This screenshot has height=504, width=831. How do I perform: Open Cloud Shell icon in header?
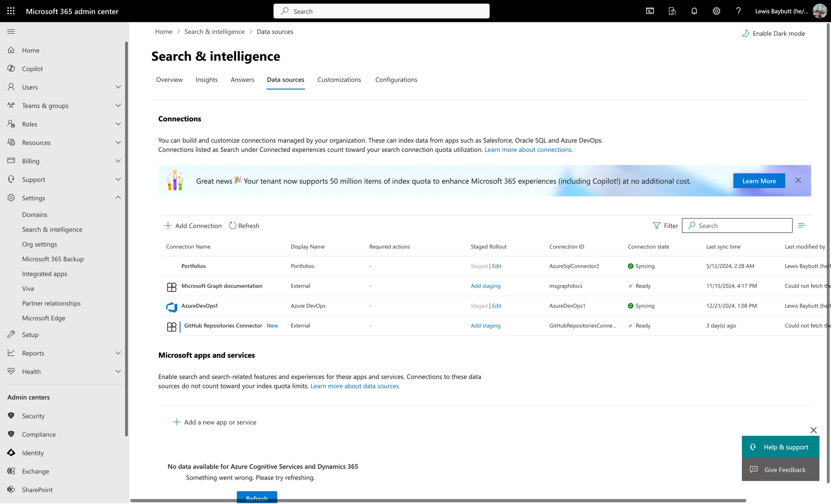click(x=650, y=11)
